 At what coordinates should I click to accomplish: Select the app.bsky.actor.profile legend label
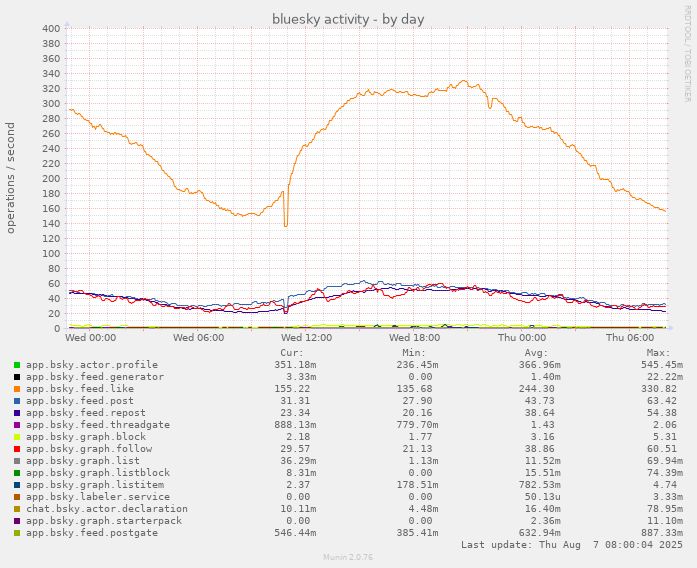92,365
